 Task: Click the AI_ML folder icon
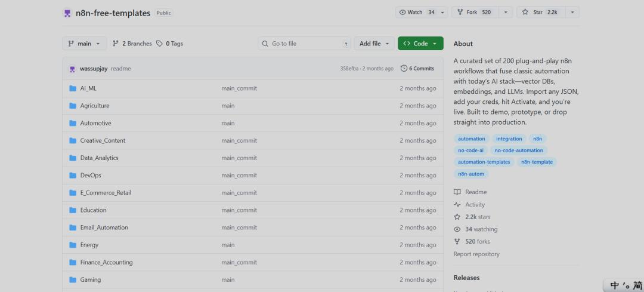click(x=73, y=88)
